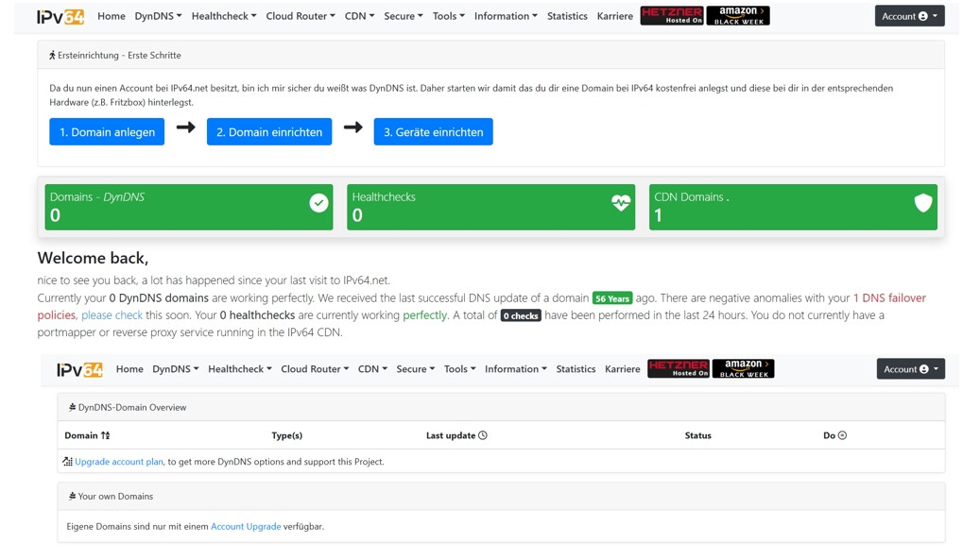
Task: Click the heartbeat icon on the Healthchecks card
Action: tap(621, 203)
